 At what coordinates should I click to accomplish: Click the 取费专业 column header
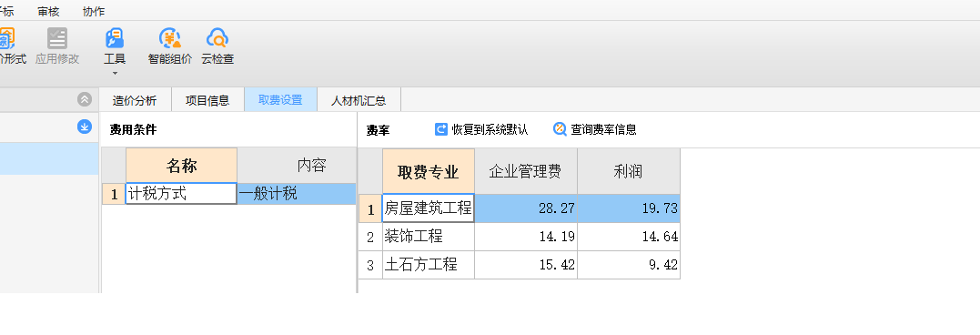pyautogui.click(x=429, y=171)
